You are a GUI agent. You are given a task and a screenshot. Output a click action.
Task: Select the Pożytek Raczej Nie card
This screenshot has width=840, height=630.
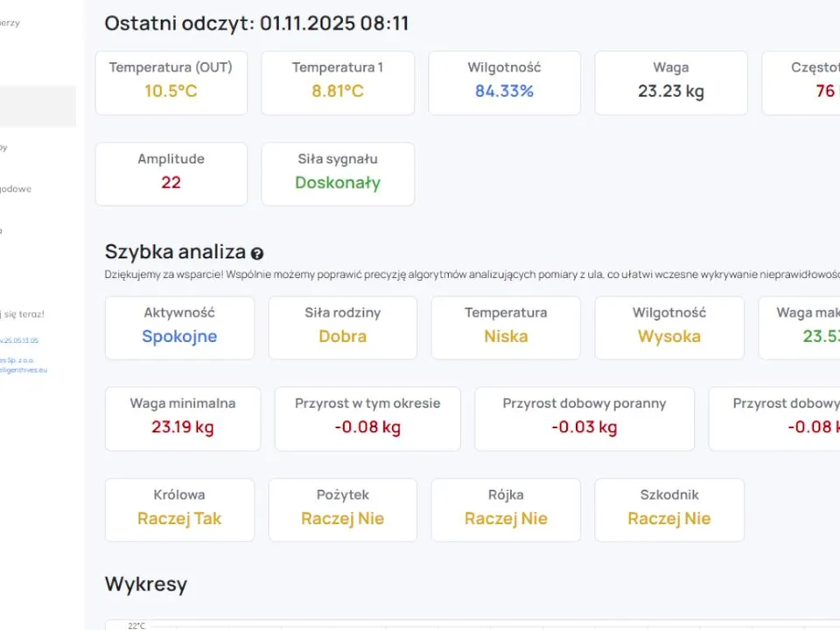coord(343,509)
